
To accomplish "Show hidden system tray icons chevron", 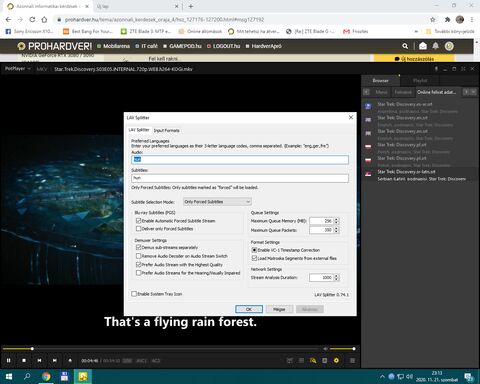I will click(x=382, y=377).
